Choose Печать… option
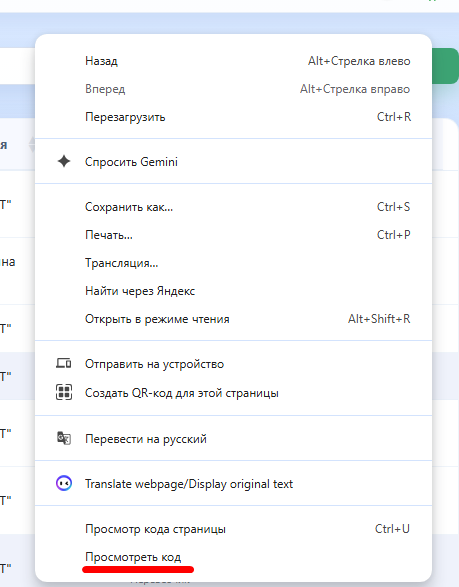Screen dimensions: 459x587 point(233,235)
